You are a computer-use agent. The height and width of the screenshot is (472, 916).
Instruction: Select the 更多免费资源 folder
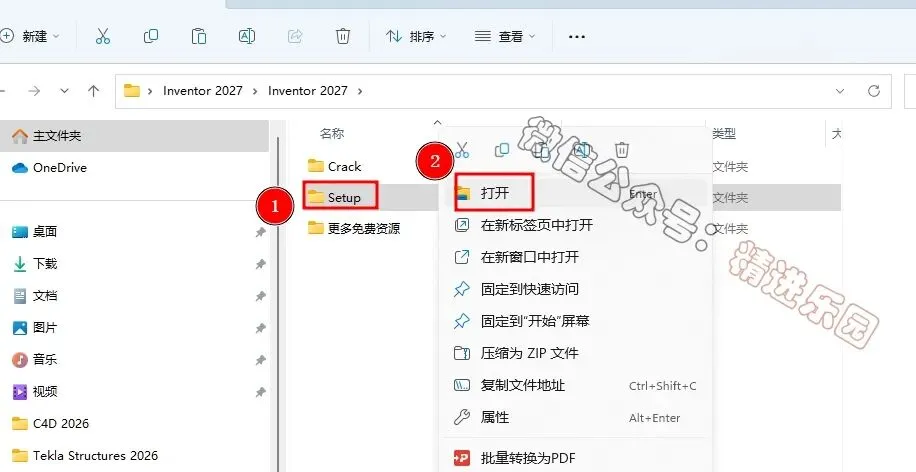pyautogui.click(x=354, y=228)
